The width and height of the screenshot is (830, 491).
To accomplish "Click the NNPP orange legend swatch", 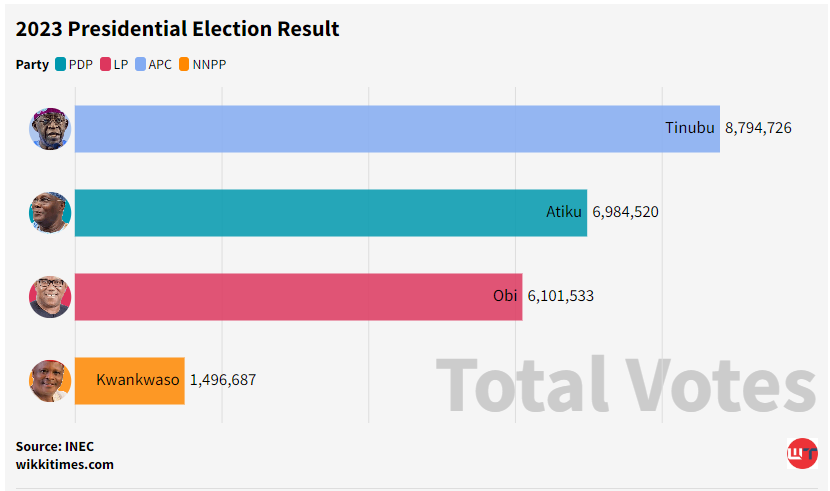I will [x=184, y=65].
